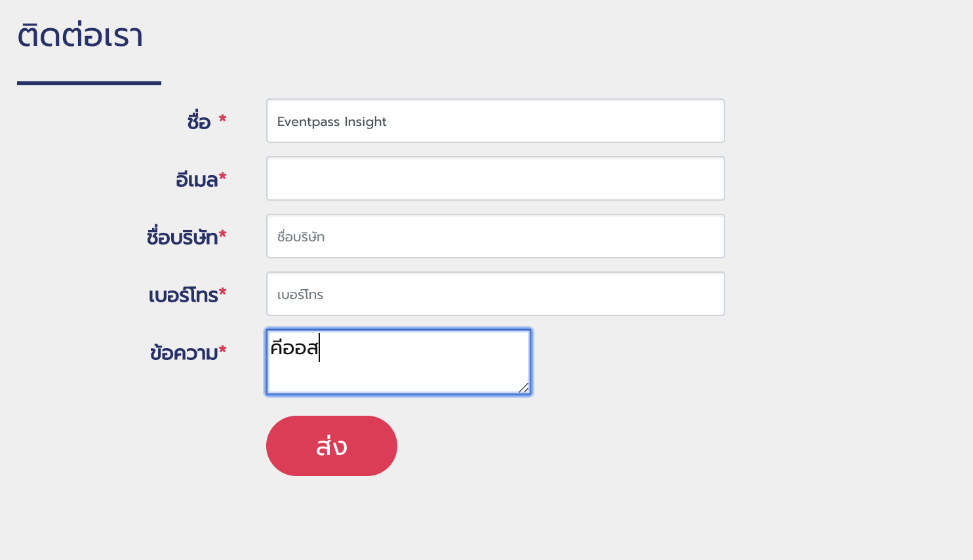Focus the empty อีเมล input field
This screenshot has width=973, height=560.
495,178
